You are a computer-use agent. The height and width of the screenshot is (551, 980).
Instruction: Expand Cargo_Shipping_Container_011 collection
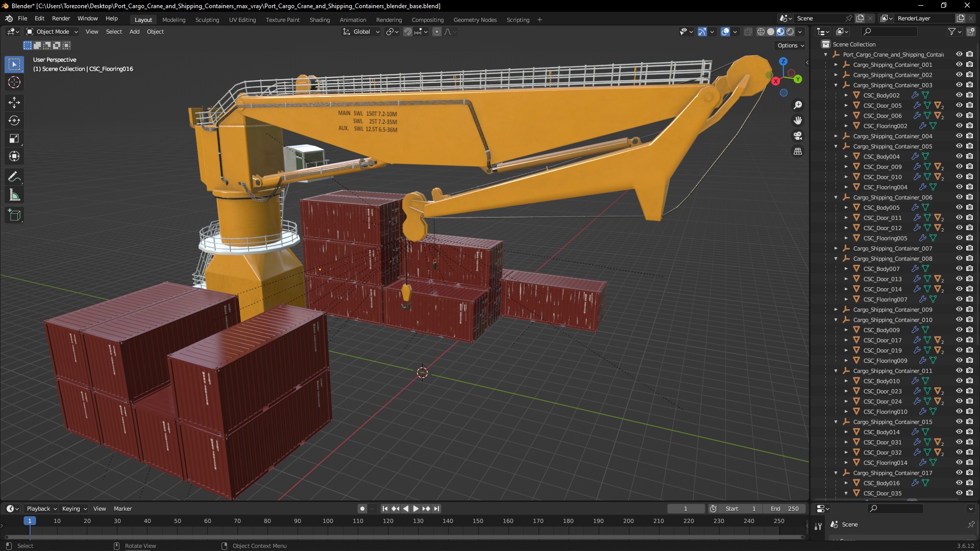tap(835, 371)
